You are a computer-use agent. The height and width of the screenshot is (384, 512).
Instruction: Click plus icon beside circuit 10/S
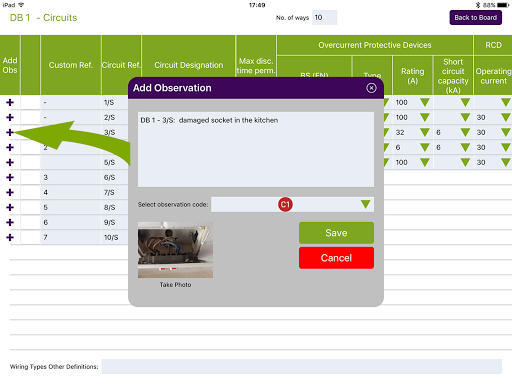click(x=10, y=237)
